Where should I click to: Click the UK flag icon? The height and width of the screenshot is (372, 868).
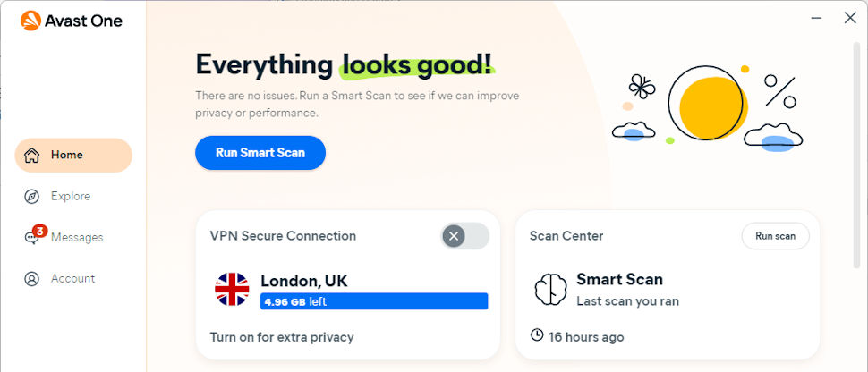[x=232, y=290]
